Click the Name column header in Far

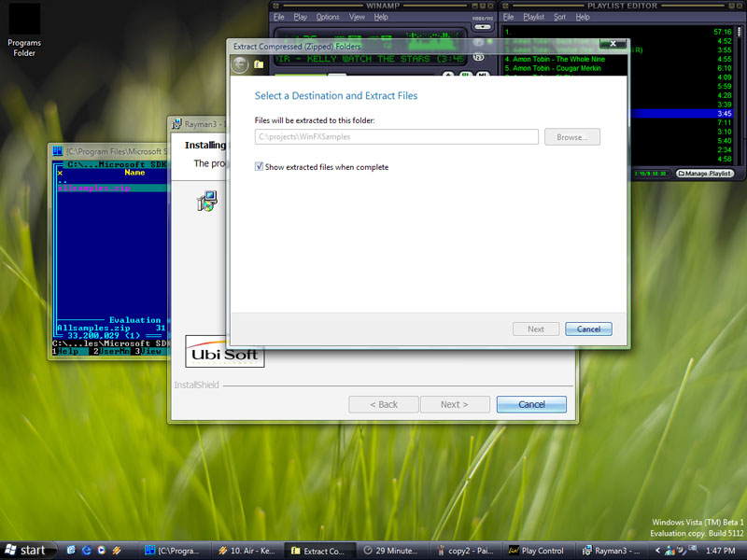[134, 173]
